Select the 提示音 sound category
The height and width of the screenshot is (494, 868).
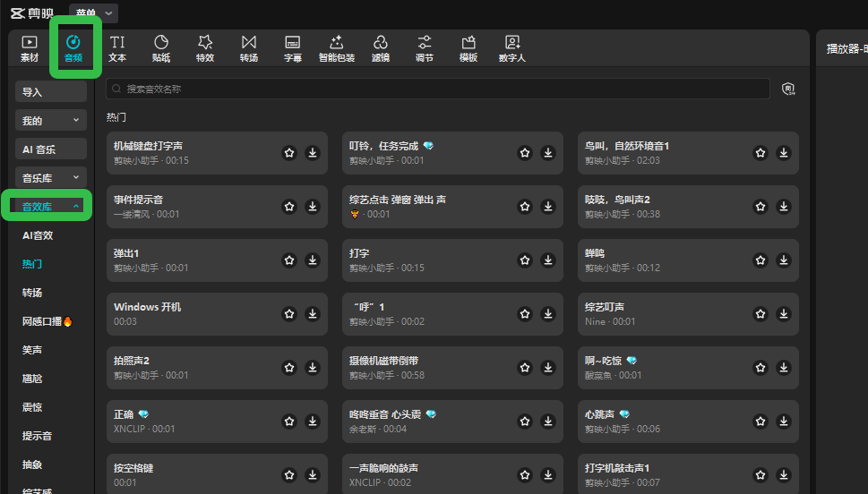pyautogui.click(x=37, y=436)
